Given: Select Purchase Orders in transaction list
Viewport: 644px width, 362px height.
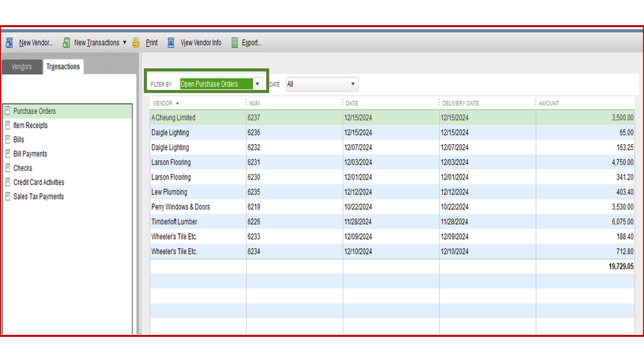Looking at the screenshot, I should [35, 111].
